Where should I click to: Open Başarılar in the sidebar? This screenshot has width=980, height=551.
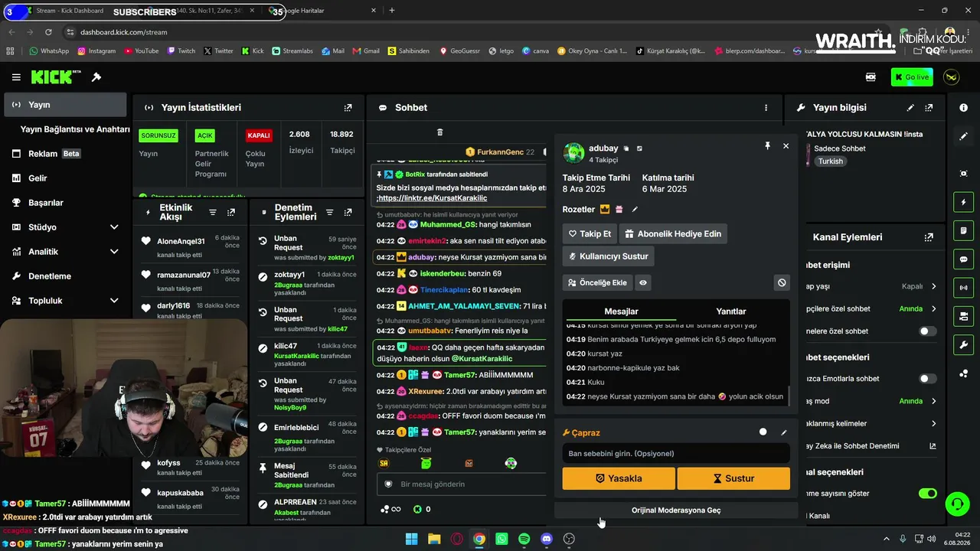tap(66, 203)
